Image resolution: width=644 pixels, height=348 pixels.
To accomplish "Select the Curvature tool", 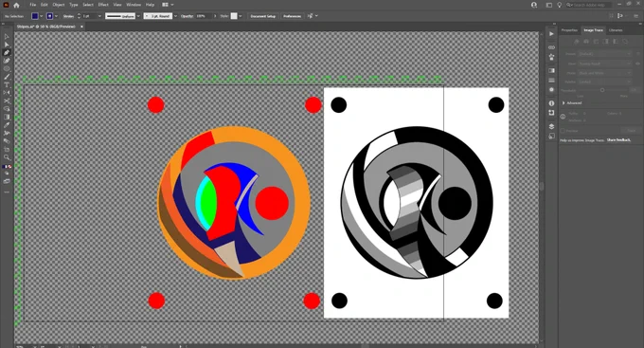I will (7, 61).
